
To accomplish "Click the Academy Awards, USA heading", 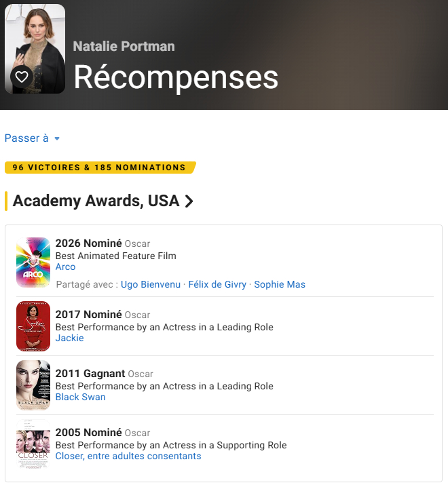I will click(96, 201).
